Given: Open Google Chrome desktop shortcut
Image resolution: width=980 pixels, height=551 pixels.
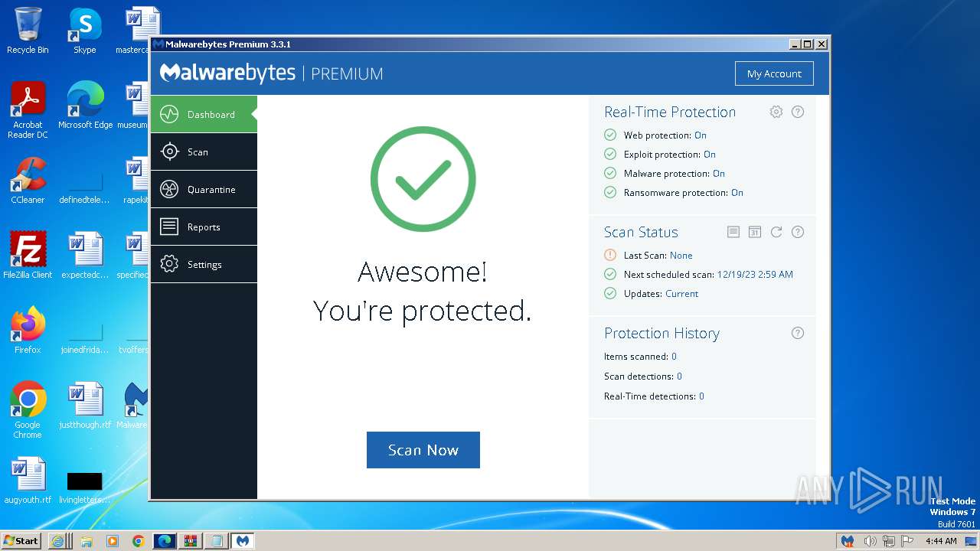Looking at the screenshot, I should [x=28, y=410].
